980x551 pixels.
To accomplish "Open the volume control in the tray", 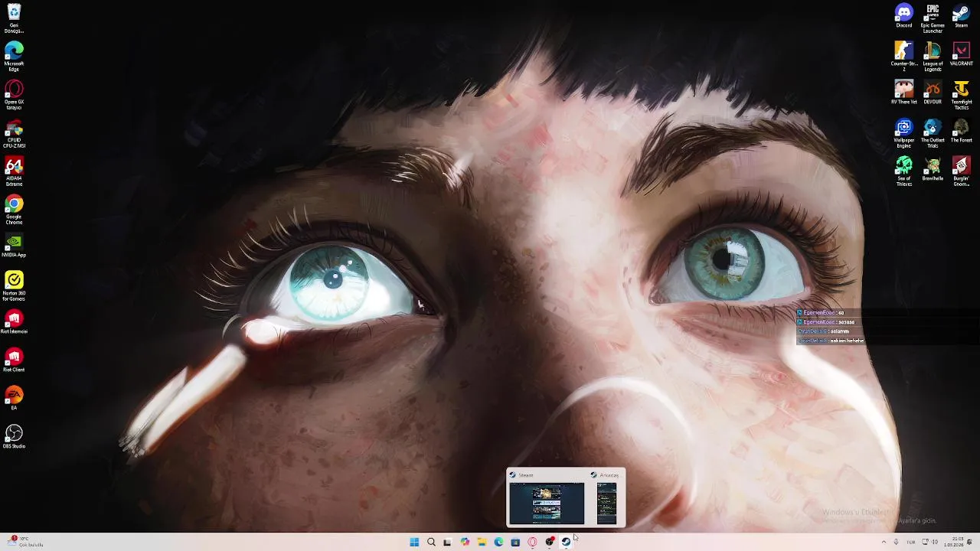I will [935, 542].
